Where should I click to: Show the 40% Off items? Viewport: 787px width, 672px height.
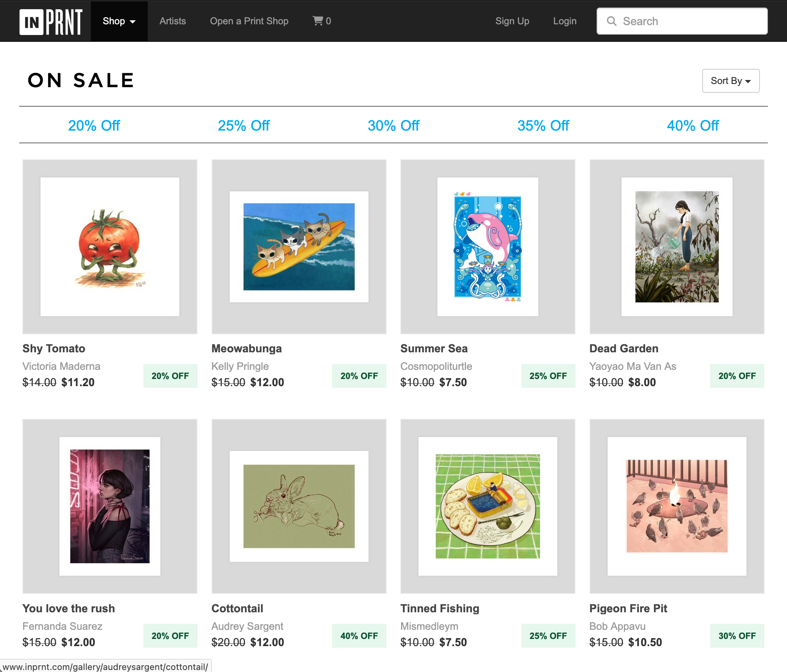[693, 126]
